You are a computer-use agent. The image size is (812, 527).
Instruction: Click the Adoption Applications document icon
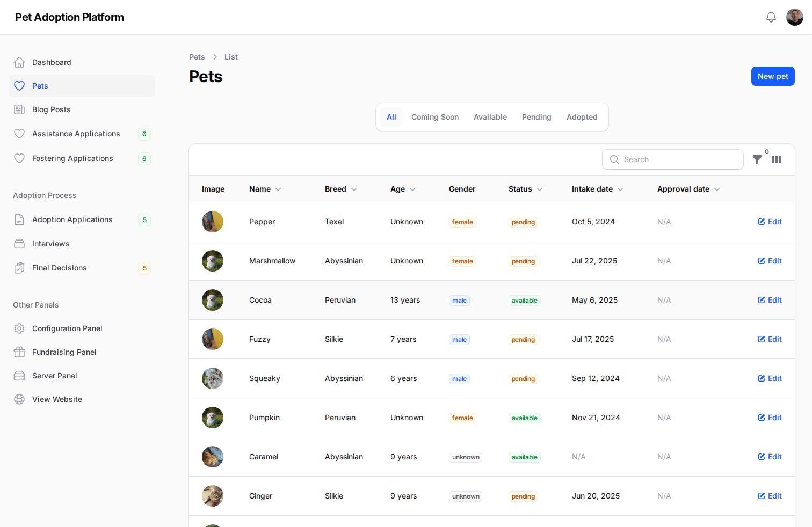(x=19, y=219)
